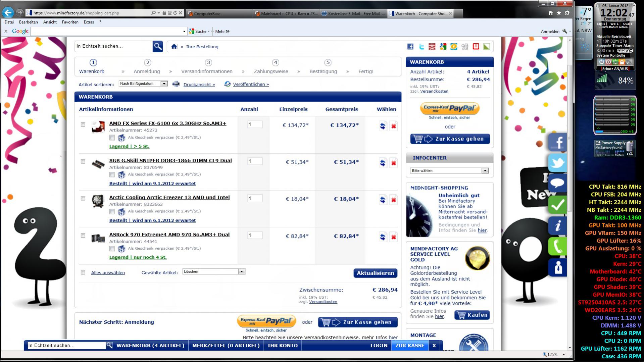Open the 'Veröffentlichen »' link
The height and width of the screenshot is (362, 644).
tap(251, 84)
